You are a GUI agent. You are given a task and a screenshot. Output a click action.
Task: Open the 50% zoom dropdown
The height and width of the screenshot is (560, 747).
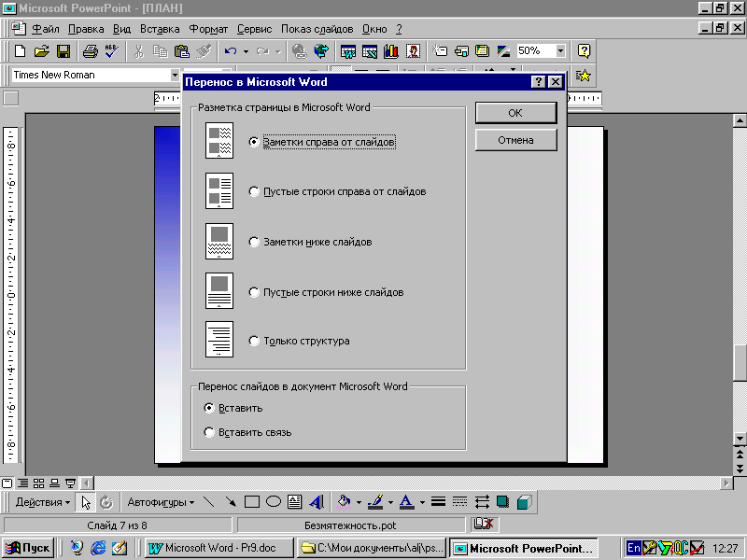[560, 51]
